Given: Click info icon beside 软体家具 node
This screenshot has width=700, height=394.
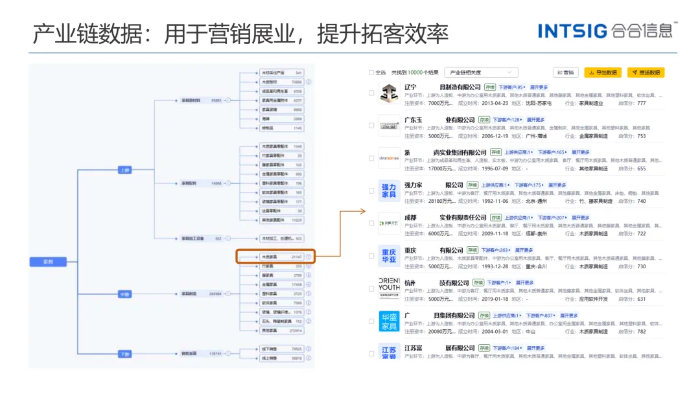Looking at the screenshot, I should click(x=308, y=303).
